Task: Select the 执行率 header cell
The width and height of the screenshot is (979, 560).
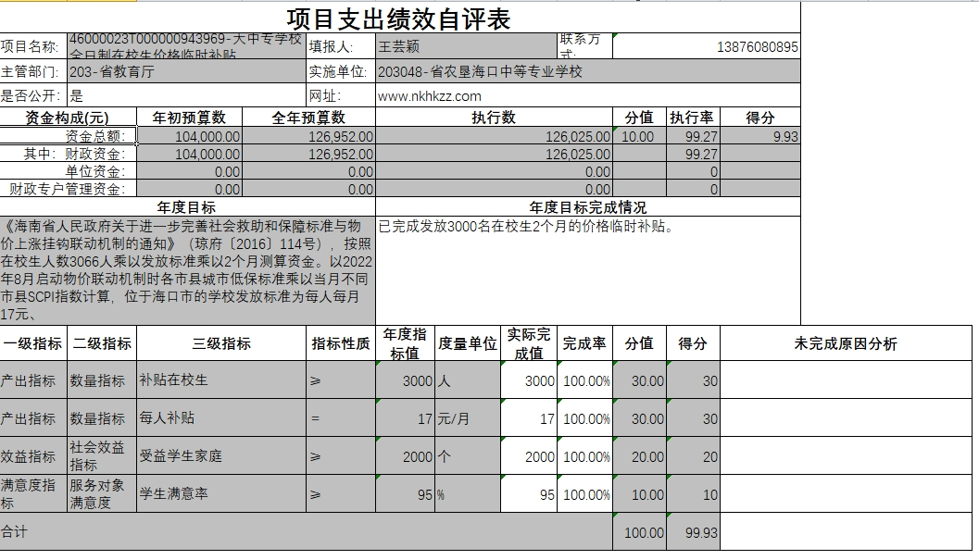Action: (x=693, y=118)
